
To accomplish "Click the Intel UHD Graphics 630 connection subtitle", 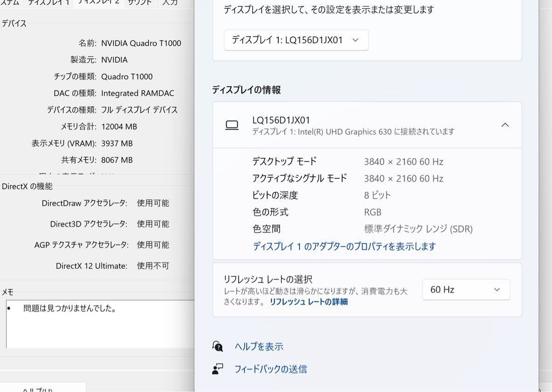I will (353, 132).
